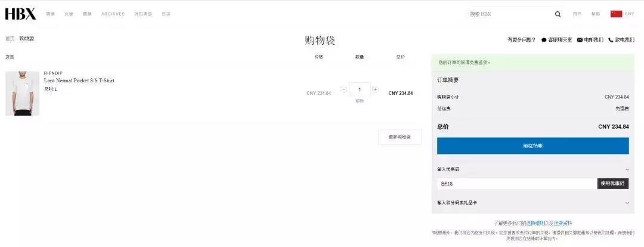Open the 女装 women's menu

click(69, 14)
